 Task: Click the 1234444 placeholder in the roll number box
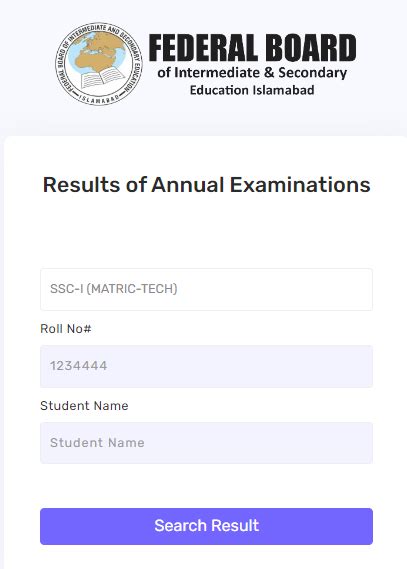click(79, 366)
